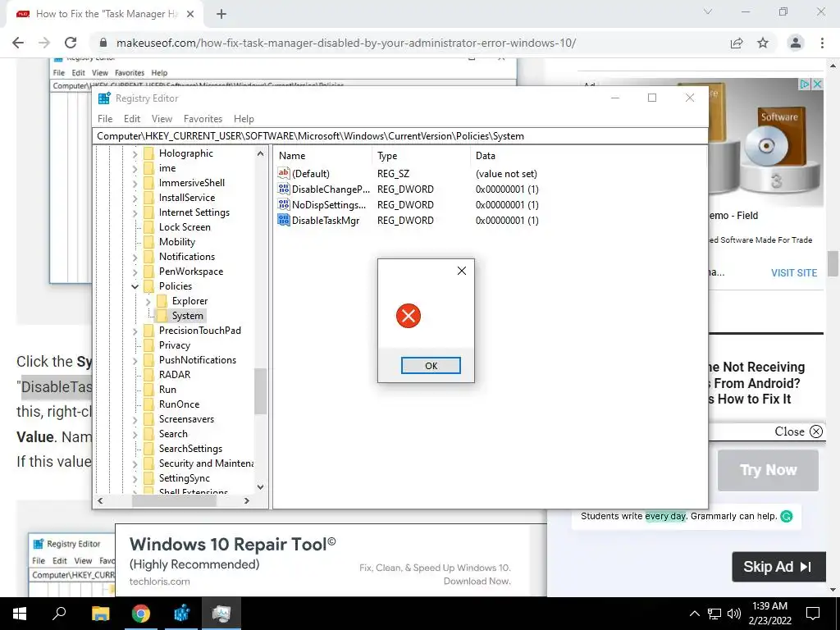The image size is (840, 630).
Task: Open Registry Editor File menu
Action: point(105,119)
